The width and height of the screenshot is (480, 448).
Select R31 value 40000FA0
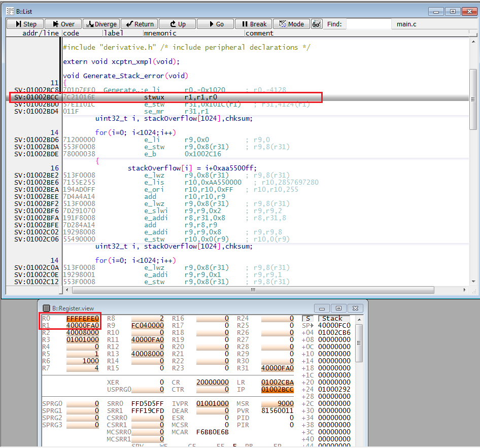point(278,368)
